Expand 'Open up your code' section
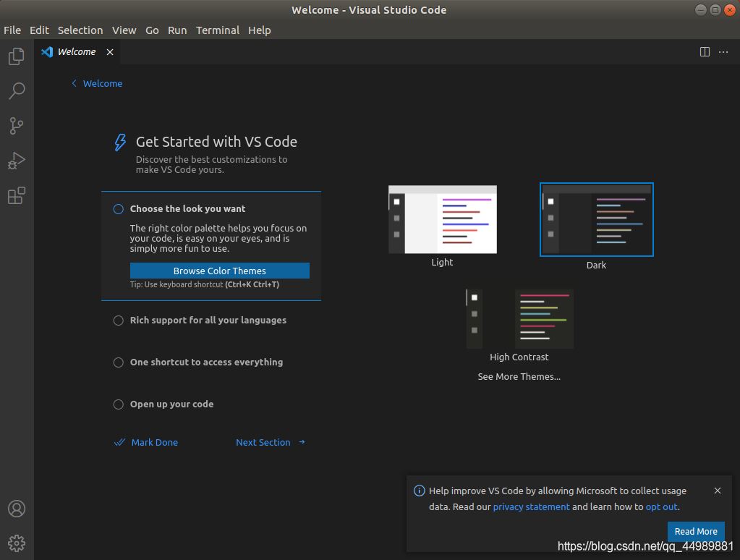740x560 pixels. (x=171, y=404)
